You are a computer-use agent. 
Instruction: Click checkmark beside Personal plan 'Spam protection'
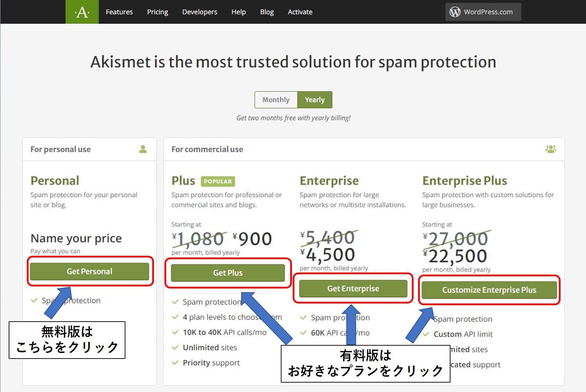34,300
